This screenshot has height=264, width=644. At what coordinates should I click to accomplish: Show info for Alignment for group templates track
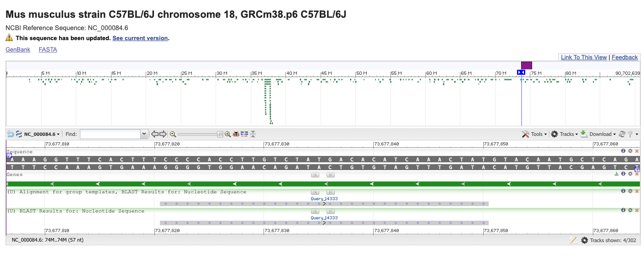[x=623, y=191]
